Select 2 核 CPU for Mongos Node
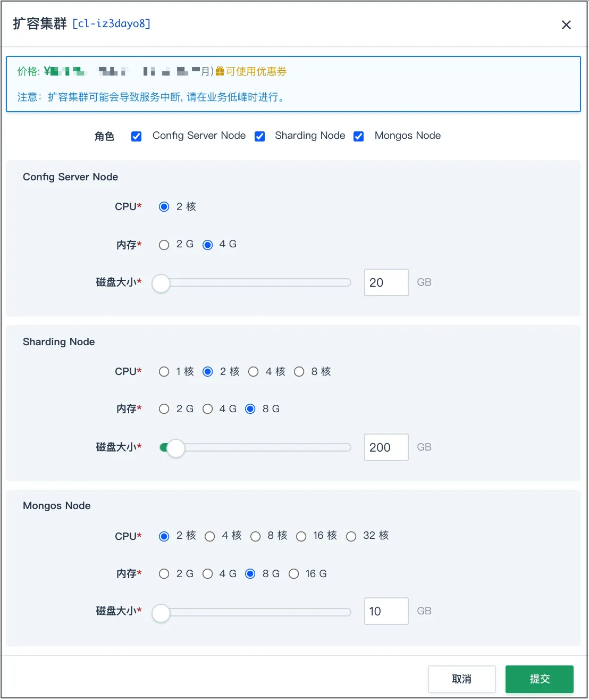Viewport: 589px width, 700px height. (x=164, y=537)
